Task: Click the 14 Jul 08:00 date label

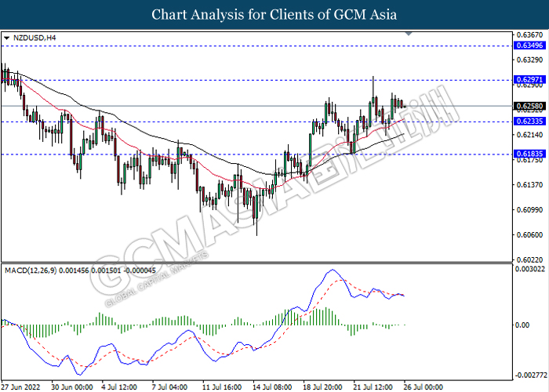Action: click(x=272, y=387)
